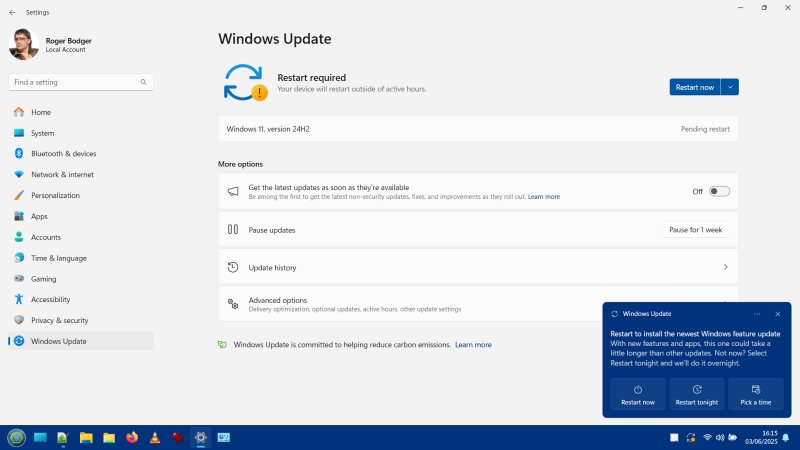Choose Restart tonight in the notification

pos(696,395)
